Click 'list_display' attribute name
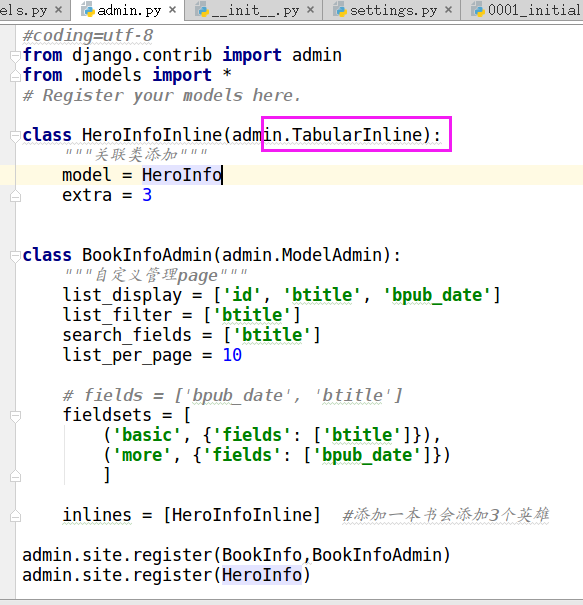This screenshot has height=605, width=583. [x=122, y=295]
